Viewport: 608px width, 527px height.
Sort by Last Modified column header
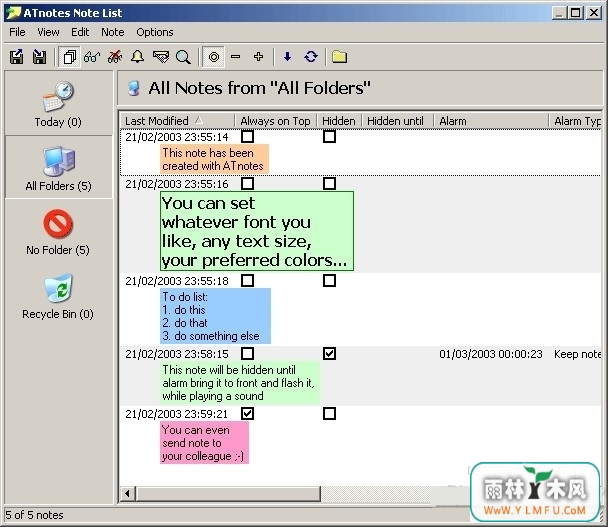(177, 121)
